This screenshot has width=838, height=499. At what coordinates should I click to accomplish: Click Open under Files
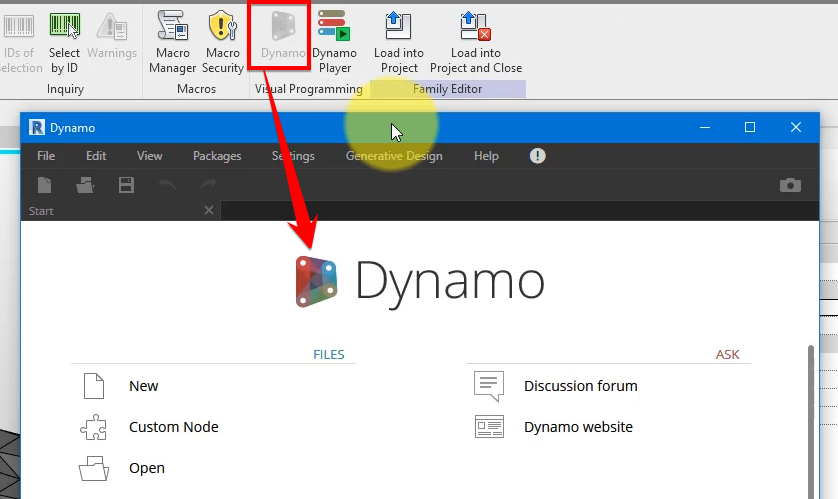point(147,468)
